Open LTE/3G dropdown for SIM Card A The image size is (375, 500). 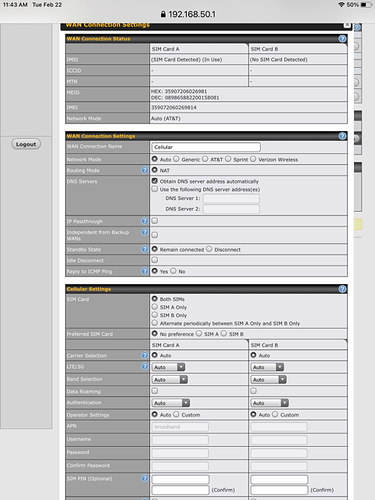[x=169, y=367]
